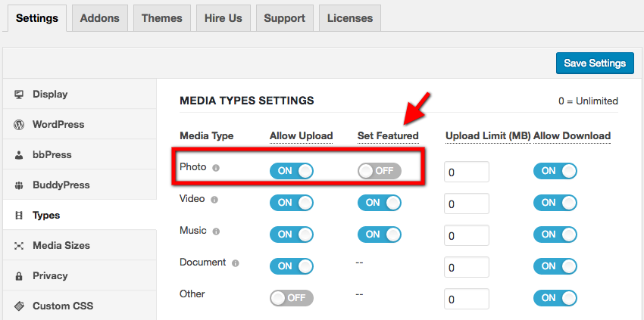
Task: Switch to the Addons tab
Action: click(x=99, y=18)
